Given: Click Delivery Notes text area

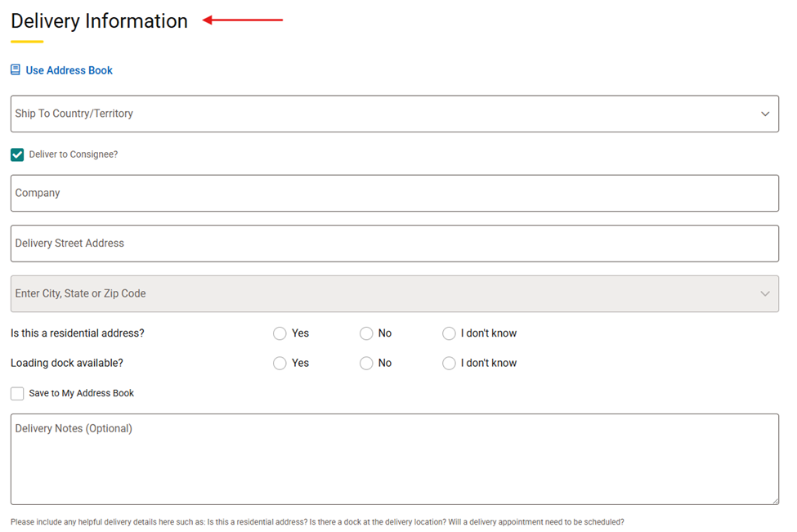Looking at the screenshot, I should [394, 458].
